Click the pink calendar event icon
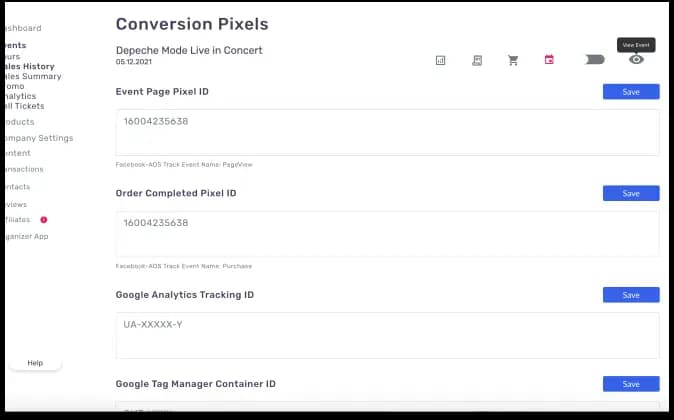 549,60
